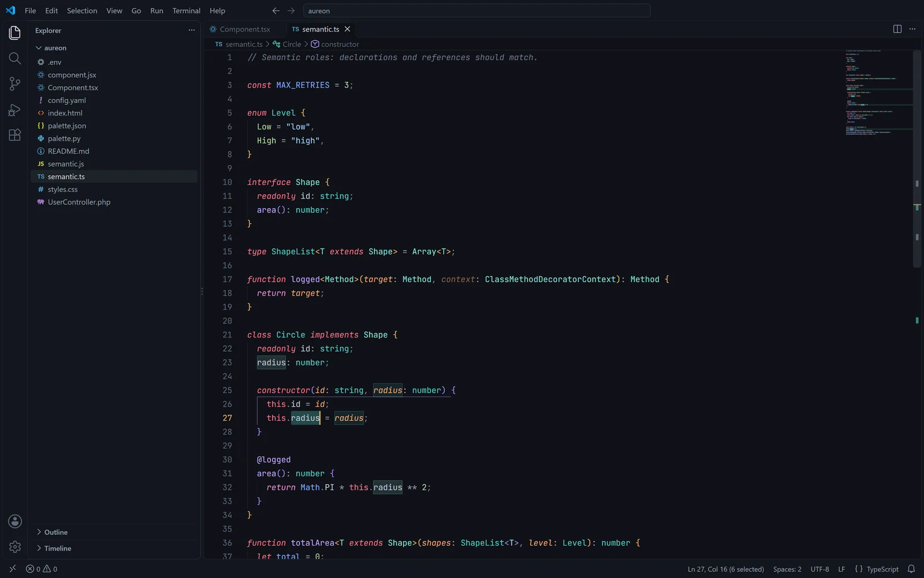This screenshot has width=924, height=578.
Task: Click the UTF-8 encoding button
Action: tap(819, 569)
